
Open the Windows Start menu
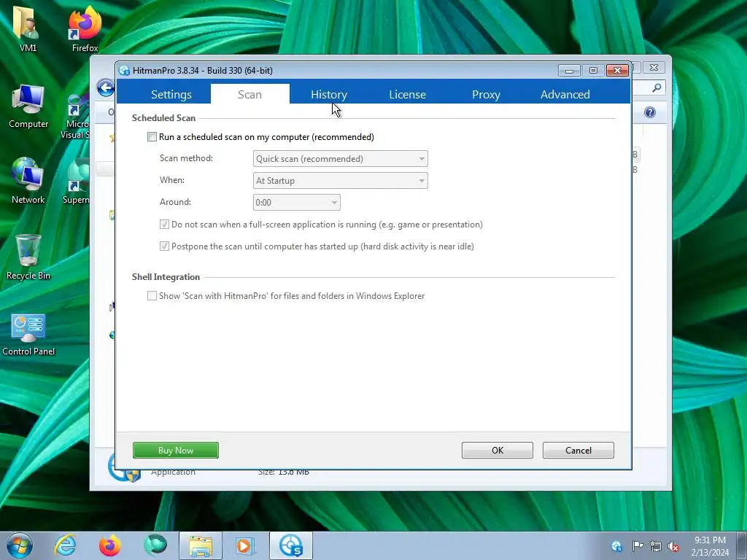(20, 545)
